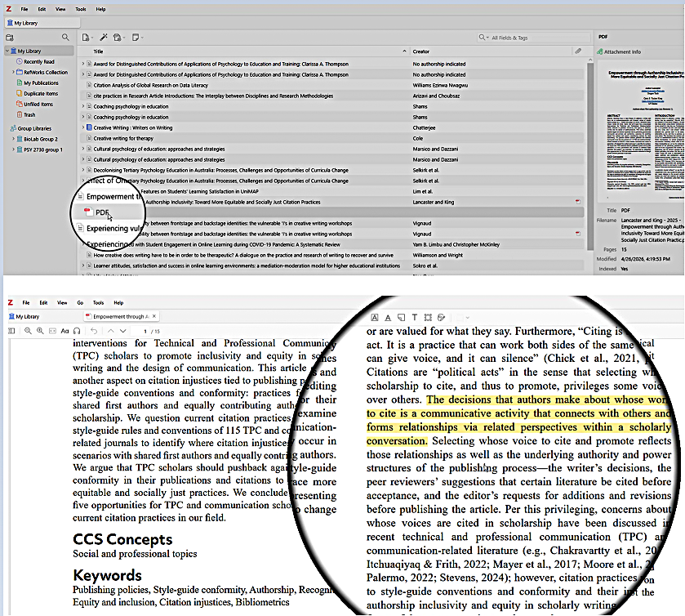Expand the BioLab Group 2 library
This screenshot has width=685, height=616.
pyautogui.click(x=13, y=139)
